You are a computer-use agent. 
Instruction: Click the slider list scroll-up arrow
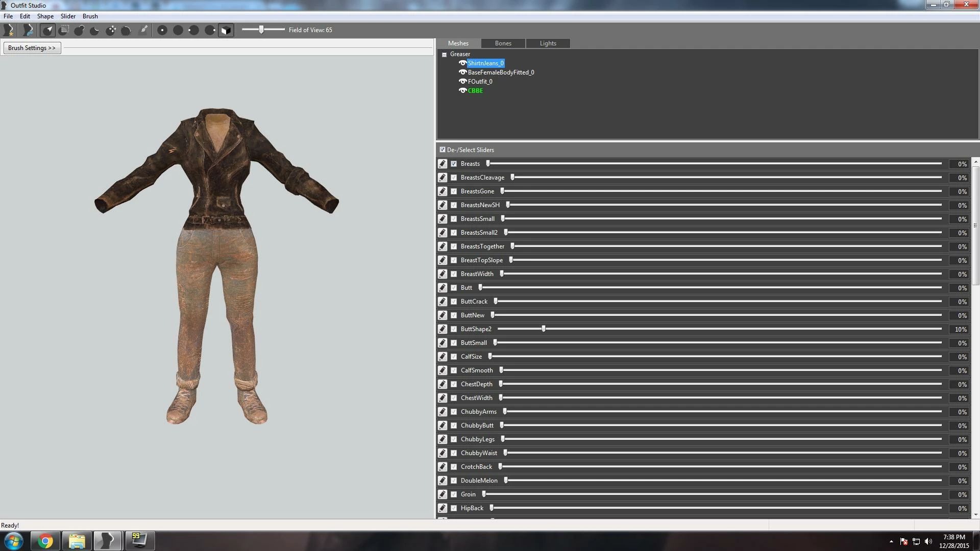click(975, 162)
